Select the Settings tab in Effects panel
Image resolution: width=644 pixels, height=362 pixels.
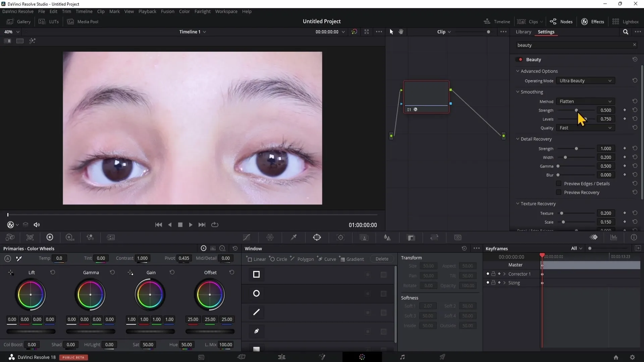tap(547, 32)
